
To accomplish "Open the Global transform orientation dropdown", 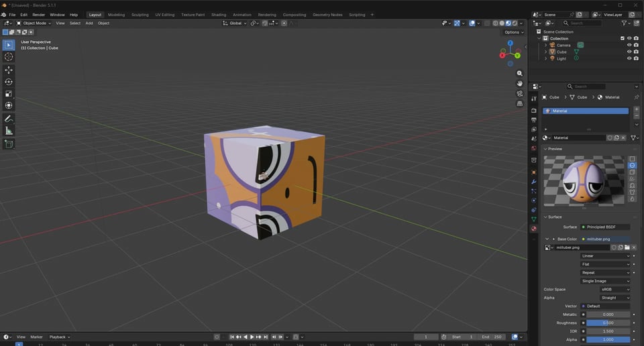I will tap(235, 23).
